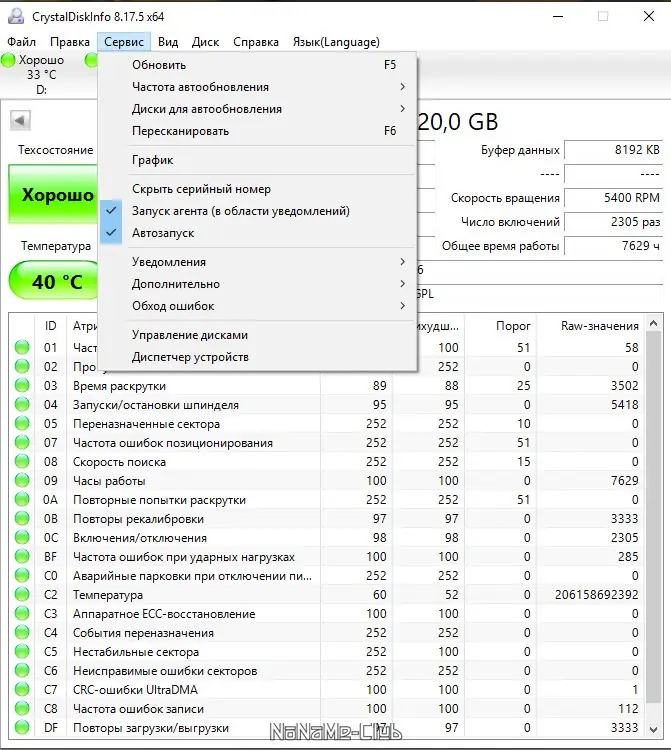Choose Пересканировать menu entry

[x=257, y=131]
